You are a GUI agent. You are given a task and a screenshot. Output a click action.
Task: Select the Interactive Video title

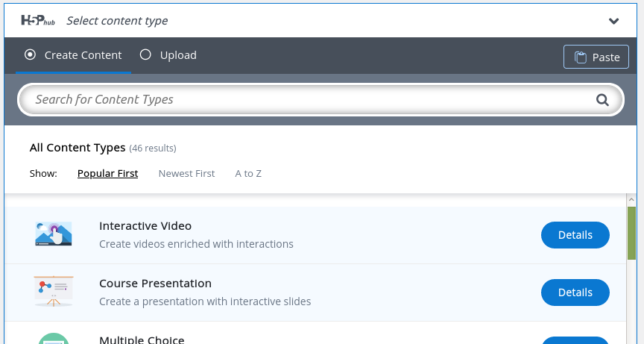pos(145,225)
